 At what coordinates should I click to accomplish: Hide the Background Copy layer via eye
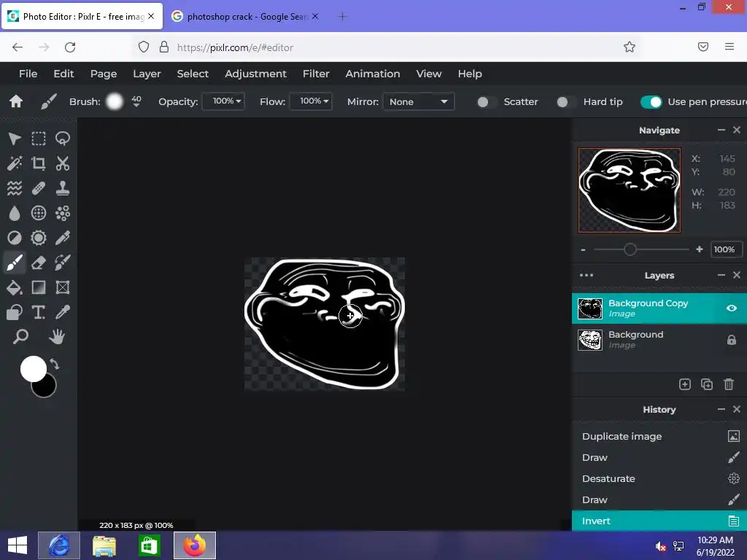[x=731, y=308]
